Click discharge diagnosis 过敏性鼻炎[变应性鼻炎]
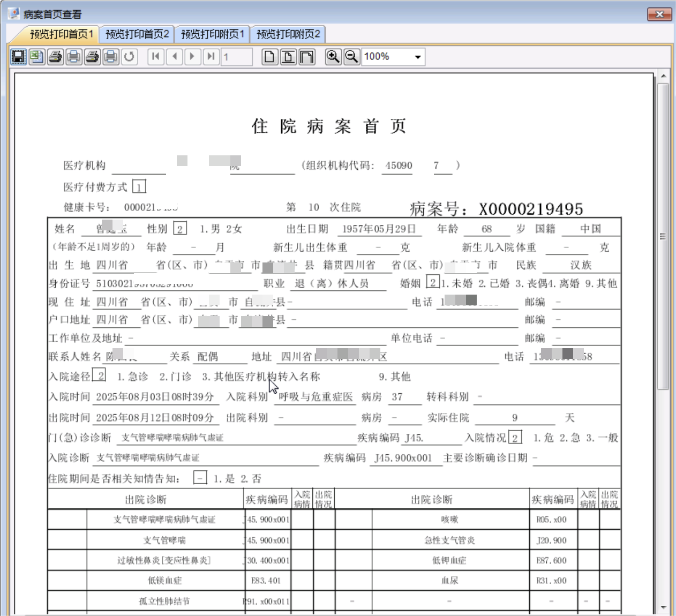676x616 pixels. click(164, 560)
